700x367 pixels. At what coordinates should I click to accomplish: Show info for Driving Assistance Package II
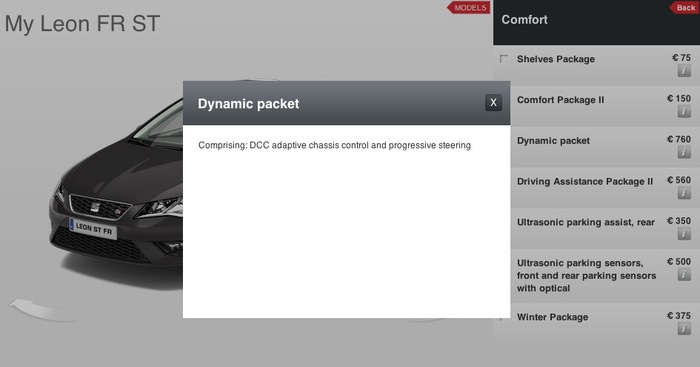coord(684,192)
